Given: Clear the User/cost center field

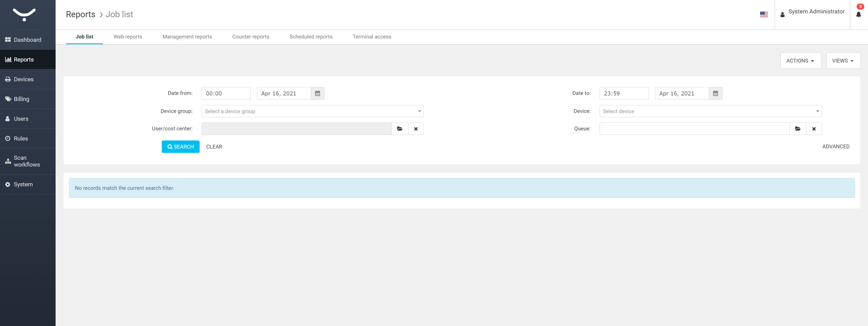Looking at the screenshot, I should 416,129.
